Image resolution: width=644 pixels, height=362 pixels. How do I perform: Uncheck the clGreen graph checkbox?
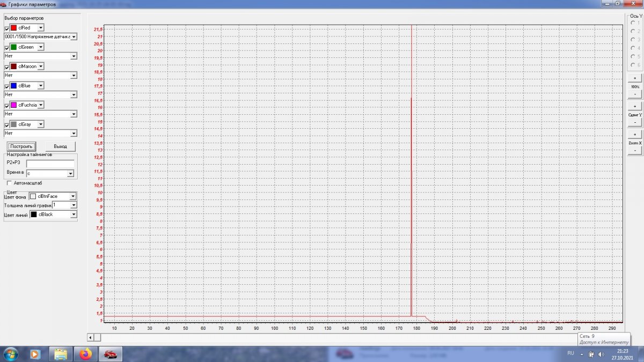click(x=7, y=48)
